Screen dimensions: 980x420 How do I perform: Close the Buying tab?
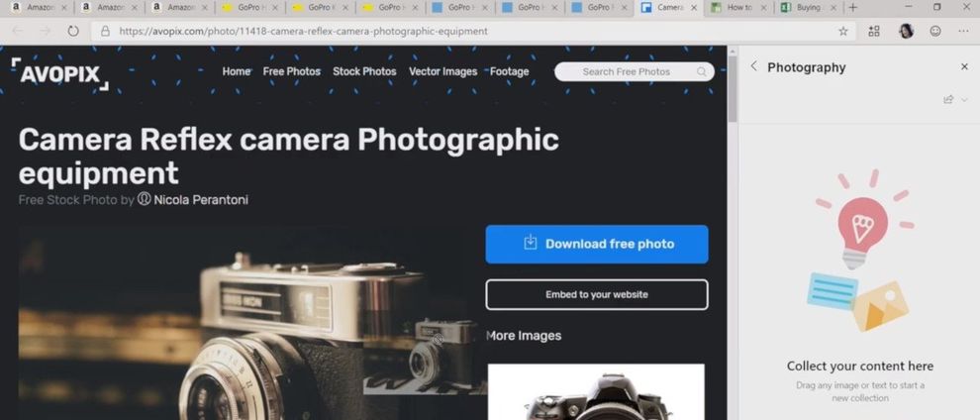pos(833,8)
